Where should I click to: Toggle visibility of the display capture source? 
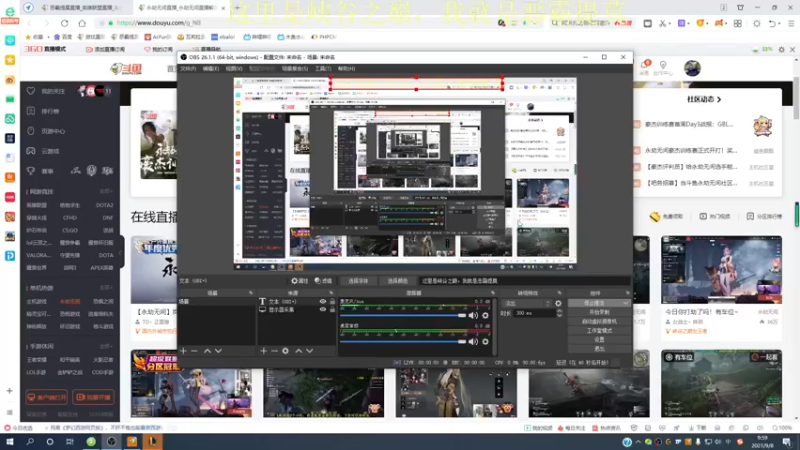click(322, 310)
